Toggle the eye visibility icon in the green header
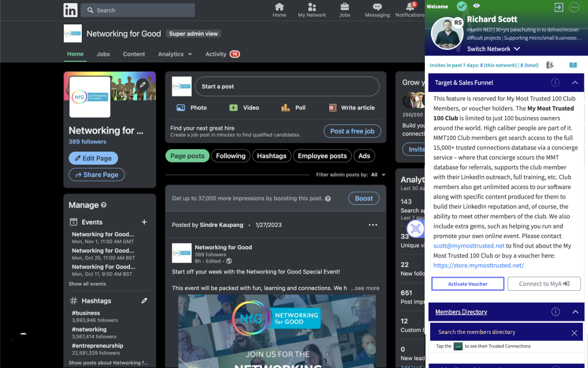This screenshot has height=368, width=588. click(x=476, y=6)
